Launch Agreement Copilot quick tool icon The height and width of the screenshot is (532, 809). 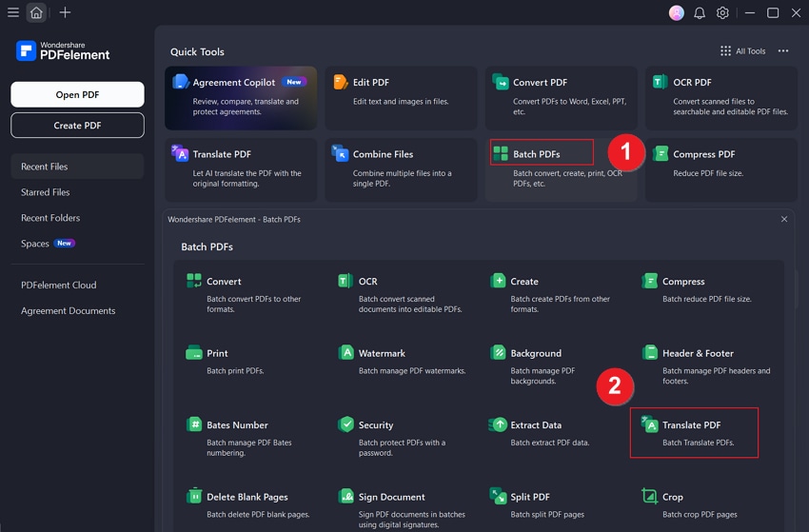point(181,82)
